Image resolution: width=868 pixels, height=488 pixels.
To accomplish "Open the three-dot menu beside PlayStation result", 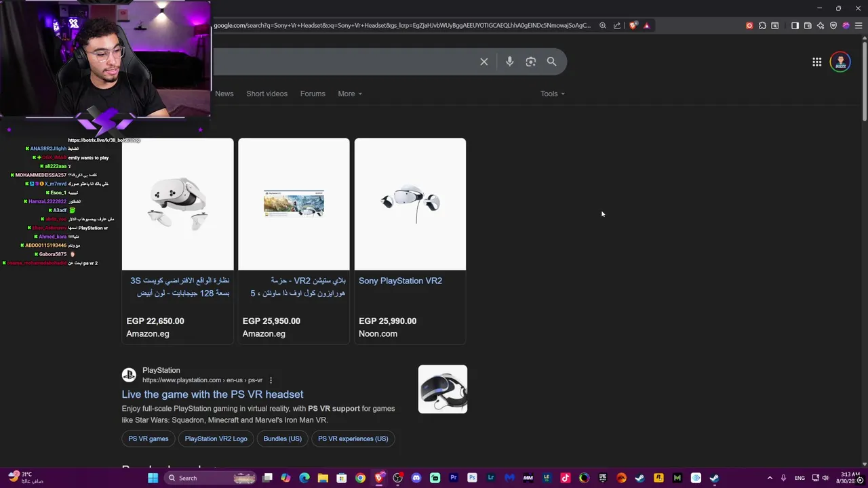I will pos(271,380).
